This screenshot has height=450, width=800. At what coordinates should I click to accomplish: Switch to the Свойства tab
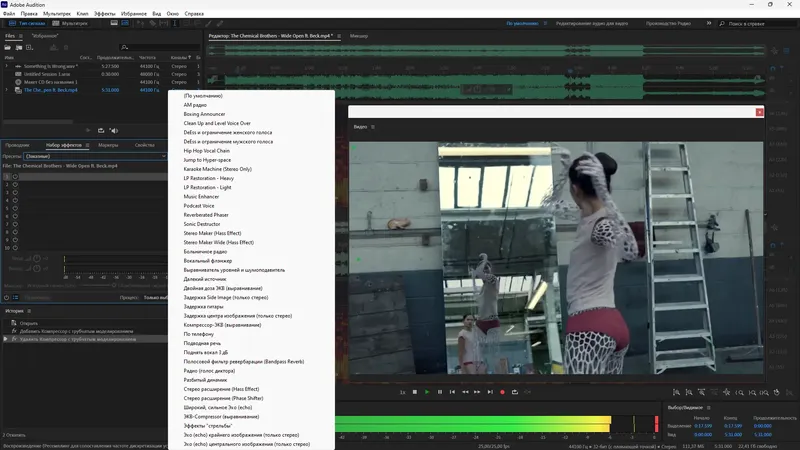144,145
